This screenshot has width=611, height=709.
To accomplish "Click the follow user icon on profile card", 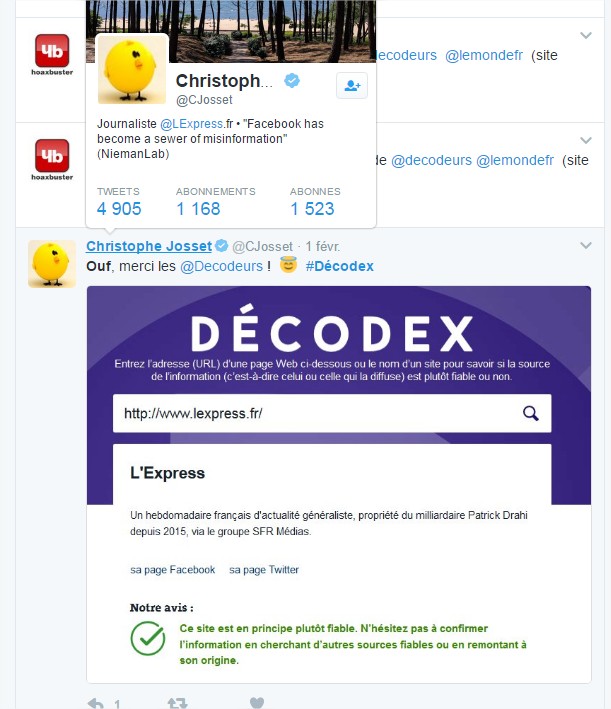I will tap(352, 85).
